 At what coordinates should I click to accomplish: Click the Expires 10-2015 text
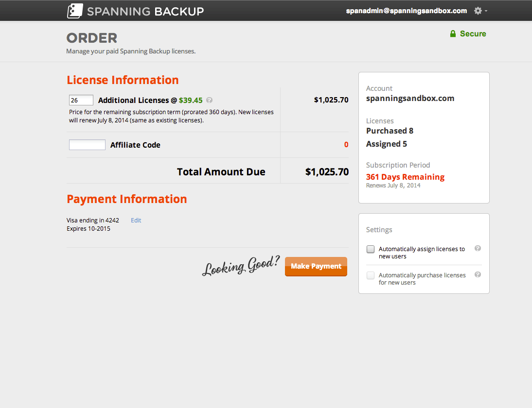88,229
